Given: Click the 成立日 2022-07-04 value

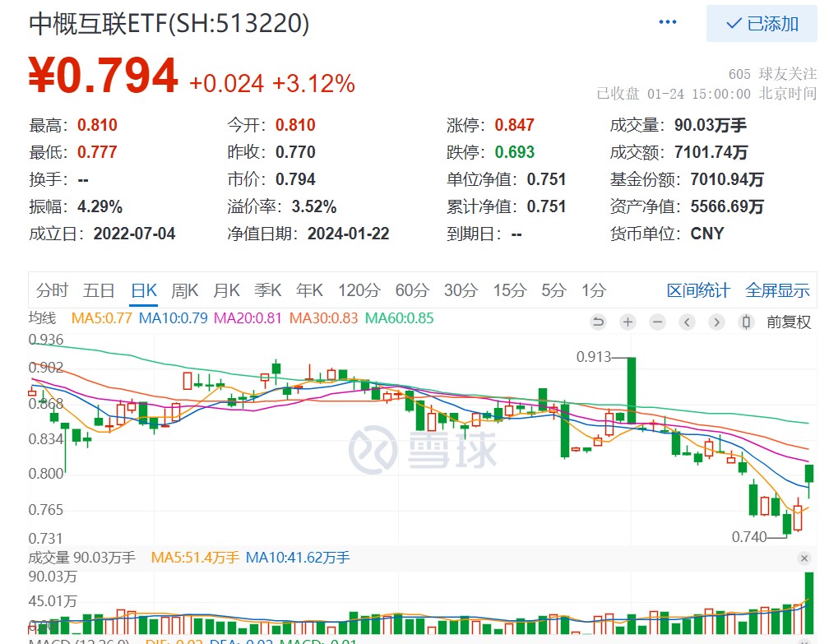Looking at the screenshot, I should [134, 234].
